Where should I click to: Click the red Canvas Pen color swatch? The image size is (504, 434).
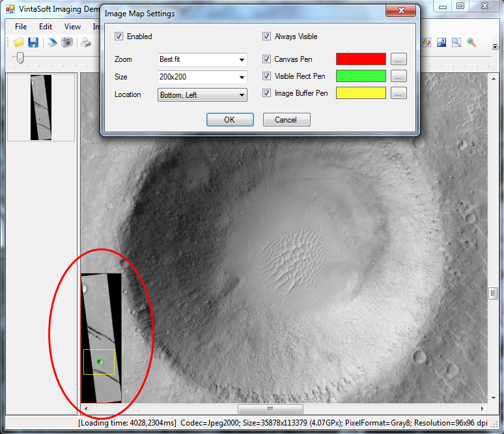361,59
